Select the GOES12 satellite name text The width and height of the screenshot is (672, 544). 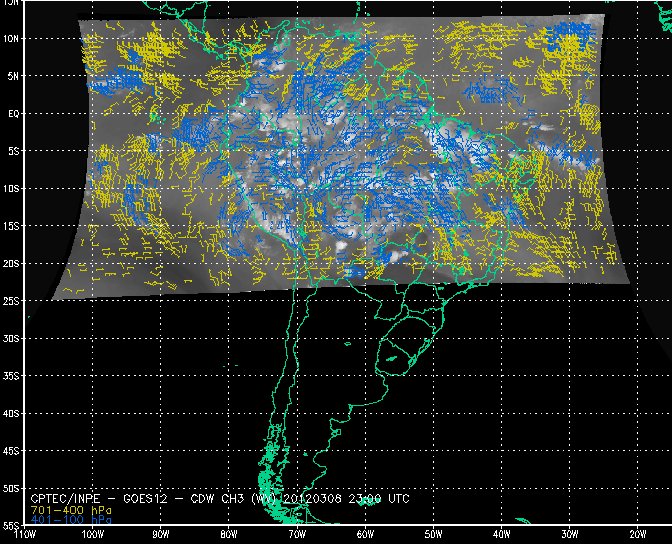[x=148, y=499]
